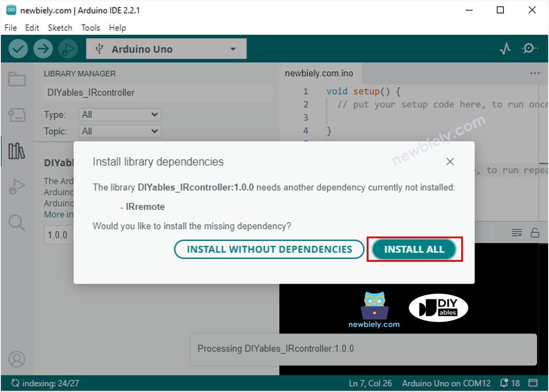
Task: Select the newbiely.com.ino editor tab
Action: 318,73
